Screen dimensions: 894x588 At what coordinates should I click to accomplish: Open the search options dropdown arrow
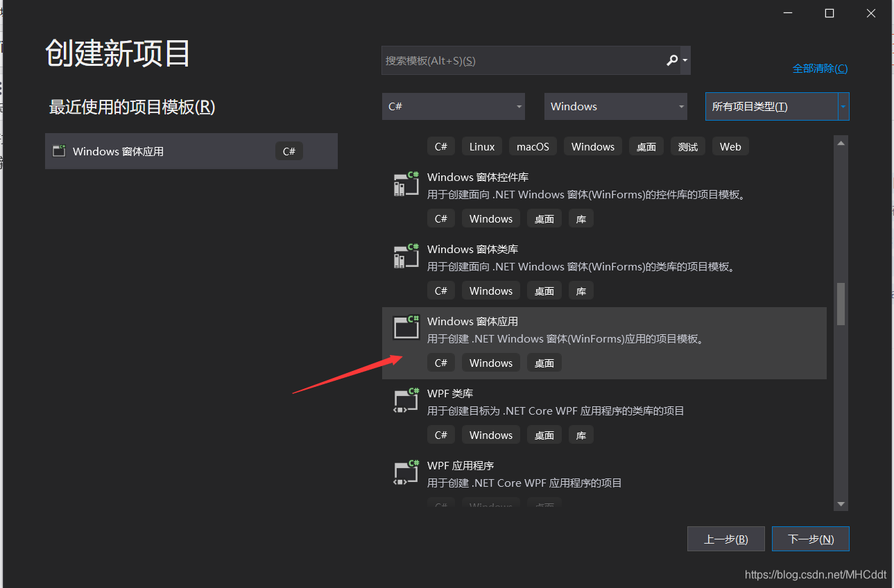click(685, 60)
